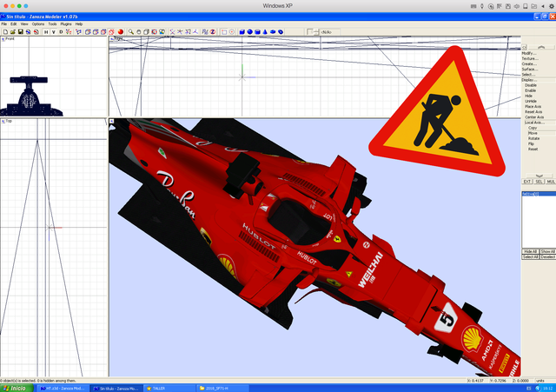This screenshot has width=556, height=392.
Task: Click the blue cube primitive icon
Action: click(x=242, y=32)
